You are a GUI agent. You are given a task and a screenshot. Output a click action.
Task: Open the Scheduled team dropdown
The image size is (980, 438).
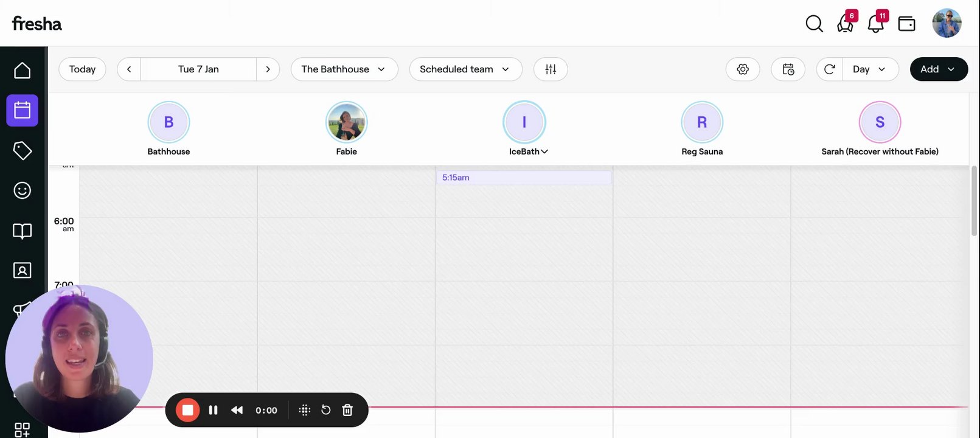click(465, 69)
